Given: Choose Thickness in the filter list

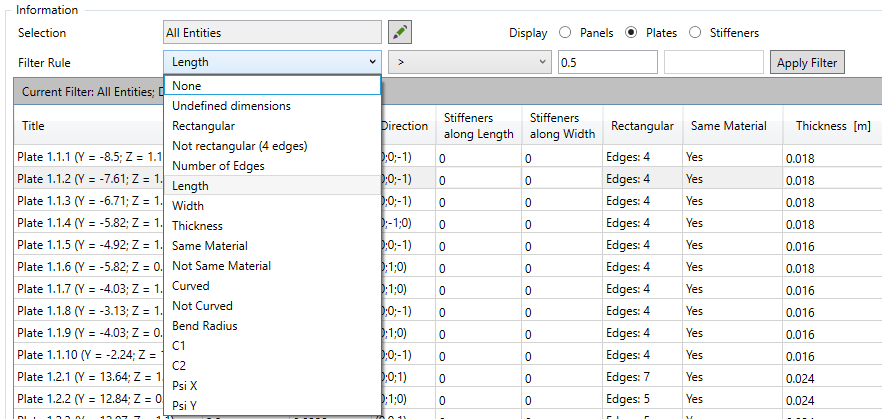Looking at the screenshot, I should [x=272, y=226].
